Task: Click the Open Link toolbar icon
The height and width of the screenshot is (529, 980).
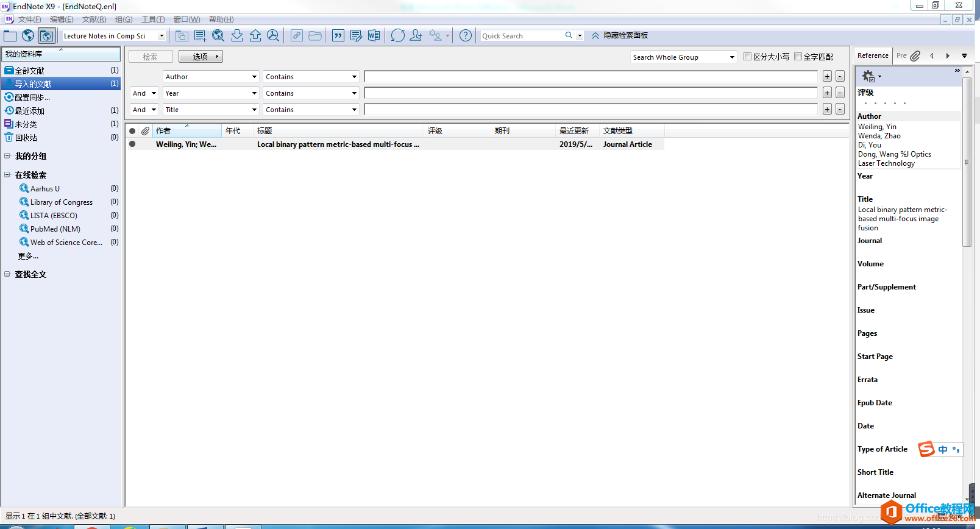Action: point(297,36)
